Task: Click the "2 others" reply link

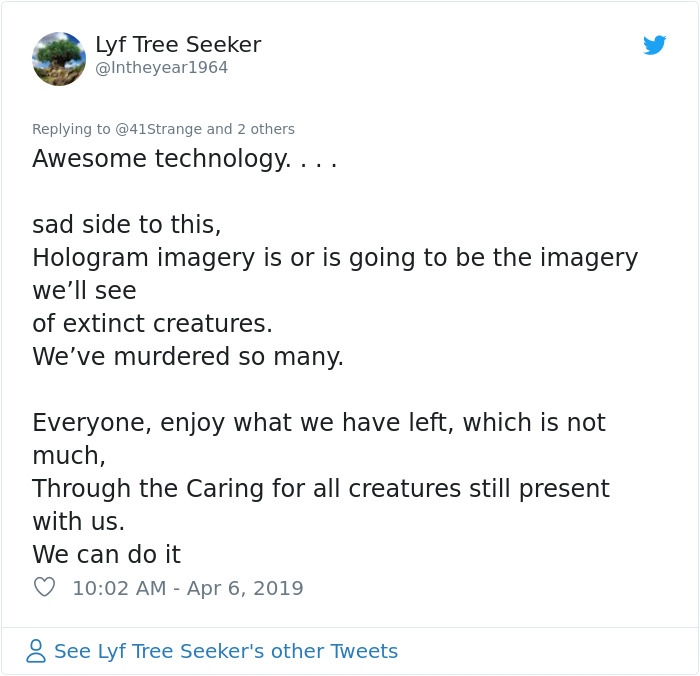Action: pos(265,129)
